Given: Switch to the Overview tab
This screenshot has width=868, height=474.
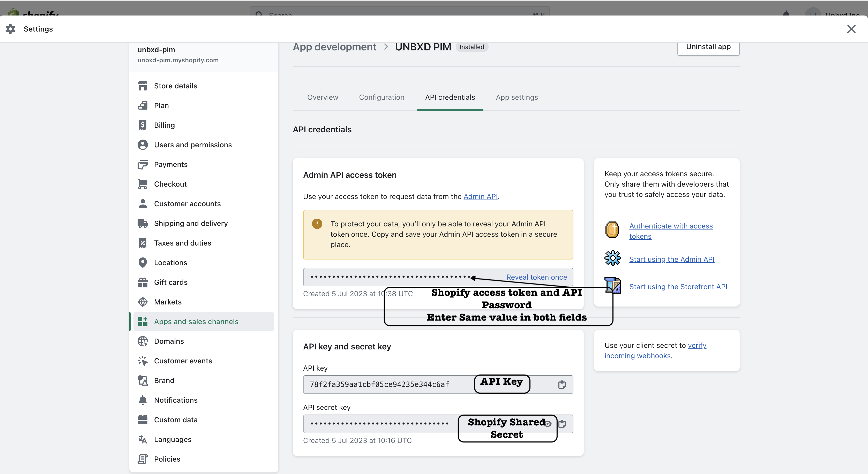Looking at the screenshot, I should point(323,97).
